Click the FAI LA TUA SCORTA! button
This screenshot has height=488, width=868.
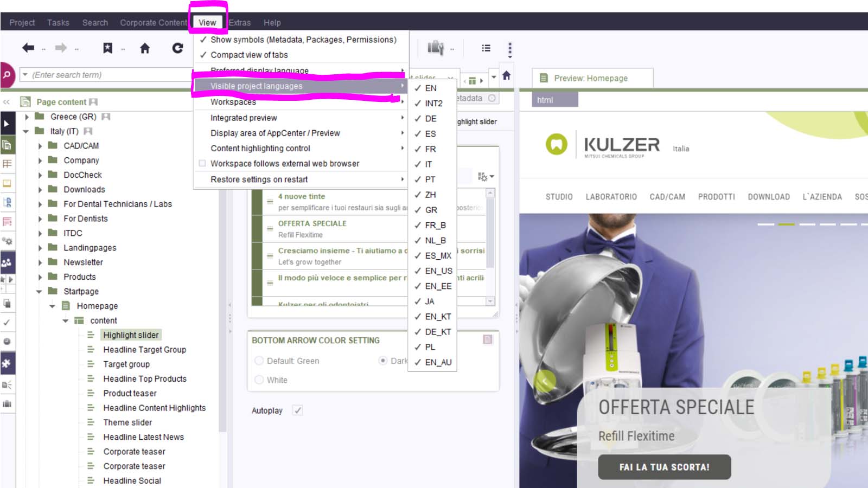(664, 467)
